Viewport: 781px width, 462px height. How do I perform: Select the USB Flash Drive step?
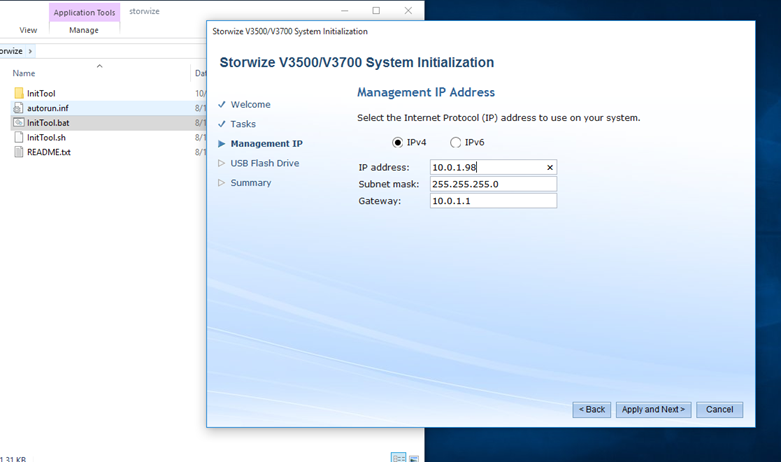pyautogui.click(x=264, y=163)
